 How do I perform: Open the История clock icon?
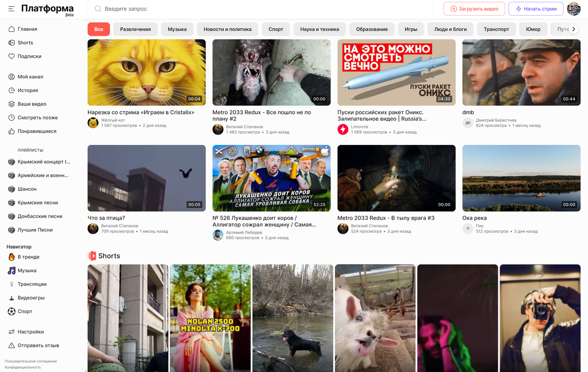pyautogui.click(x=12, y=91)
